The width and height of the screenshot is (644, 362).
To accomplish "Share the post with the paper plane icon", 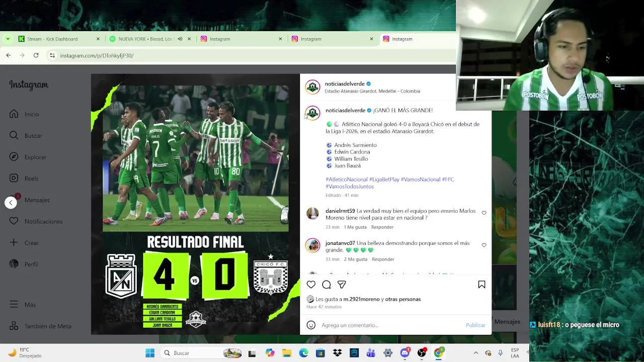I will click(342, 285).
